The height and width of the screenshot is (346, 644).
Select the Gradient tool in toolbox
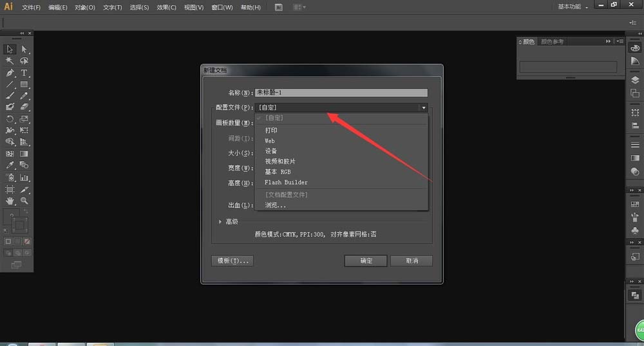coord(24,154)
